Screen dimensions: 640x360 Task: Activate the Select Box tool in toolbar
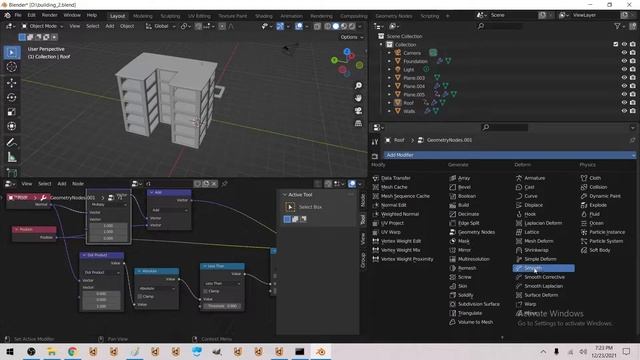tap(11, 53)
